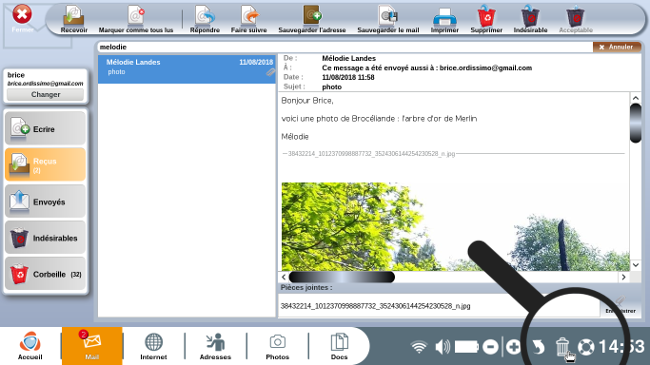
Task: Click the Recevoir mail icon
Action: (74, 19)
